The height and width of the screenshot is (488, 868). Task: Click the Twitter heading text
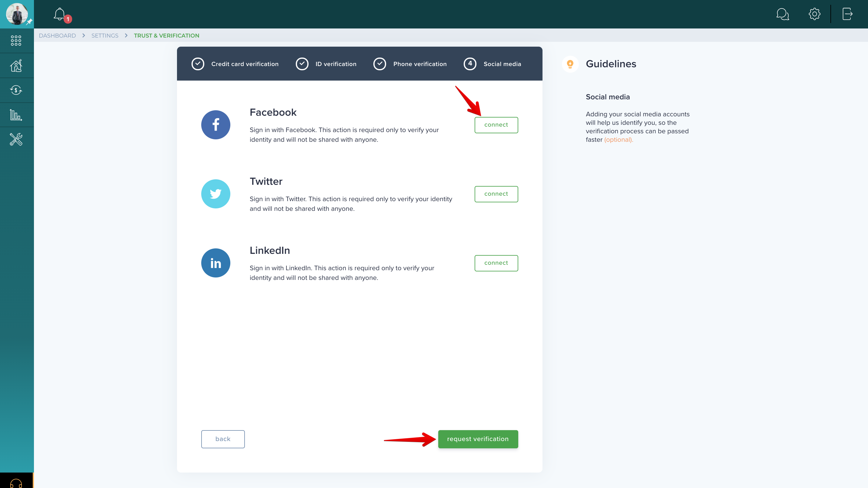pyautogui.click(x=266, y=181)
